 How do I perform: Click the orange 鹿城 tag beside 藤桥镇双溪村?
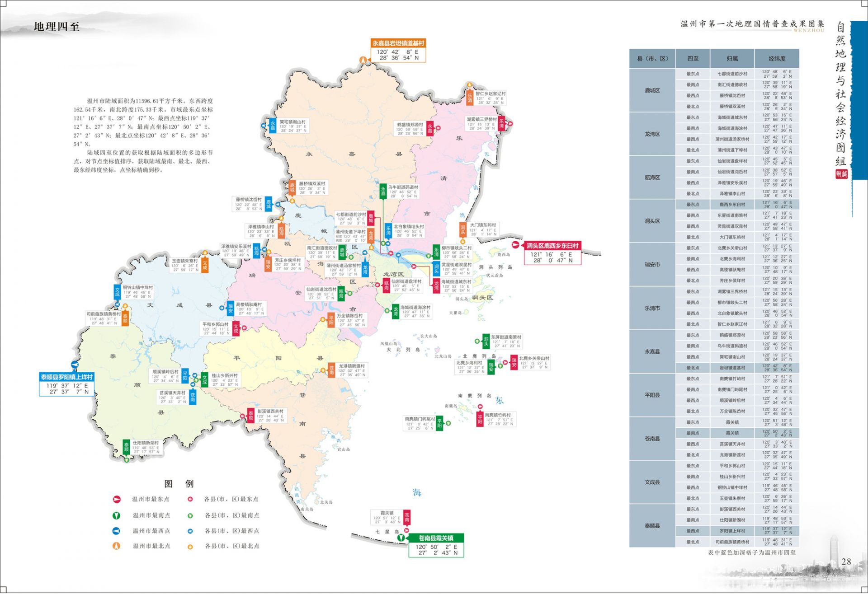[x=292, y=188]
